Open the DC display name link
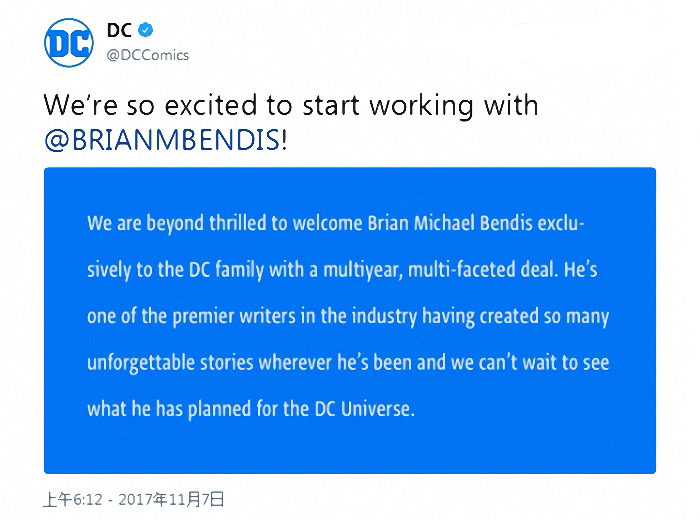The width and height of the screenshot is (700, 520). tap(119, 30)
